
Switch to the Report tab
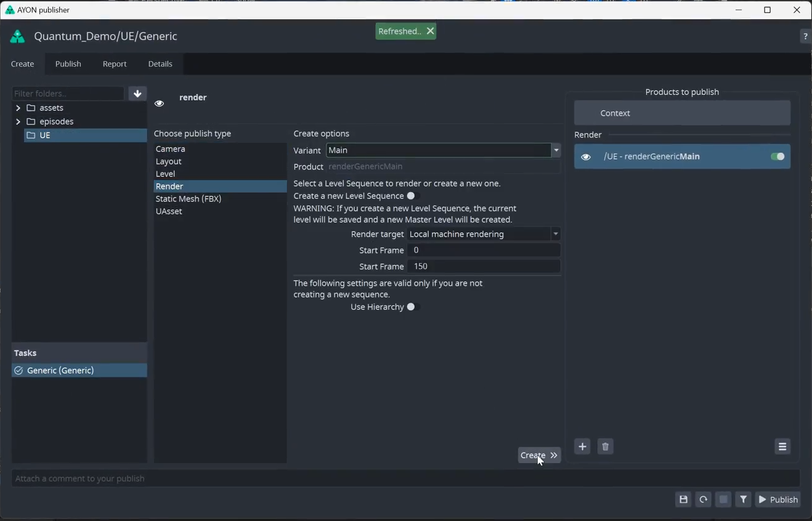pos(115,64)
